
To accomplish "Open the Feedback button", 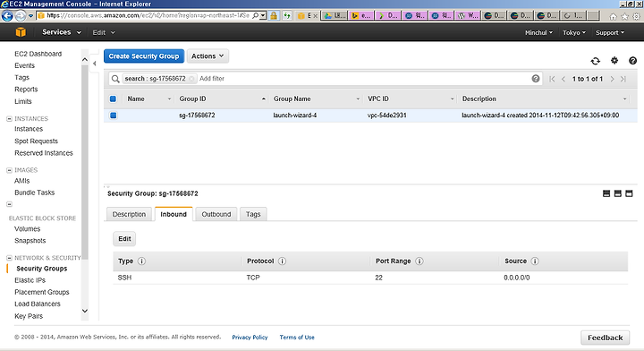I will 605,338.
